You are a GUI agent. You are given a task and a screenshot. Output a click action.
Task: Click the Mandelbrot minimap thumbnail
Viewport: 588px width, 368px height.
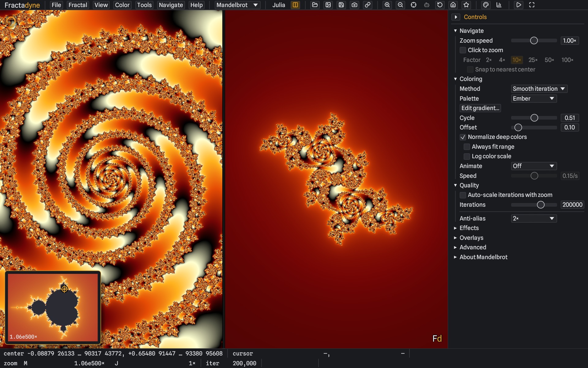point(53,307)
